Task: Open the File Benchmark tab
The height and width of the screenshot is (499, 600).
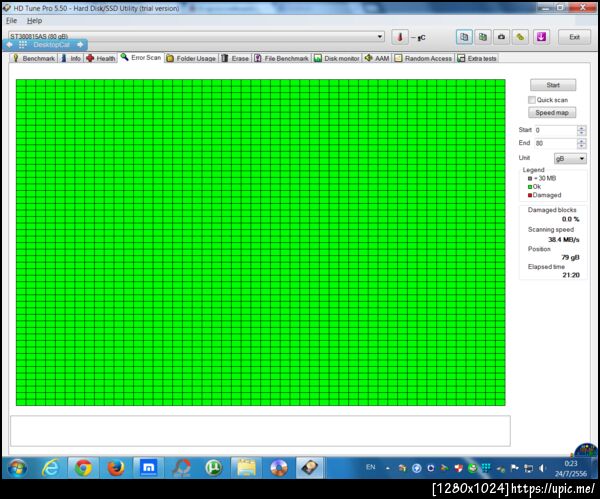Action: click(x=282, y=58)
